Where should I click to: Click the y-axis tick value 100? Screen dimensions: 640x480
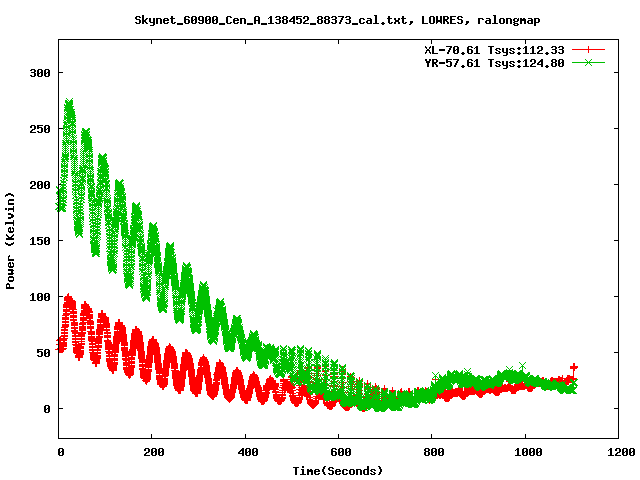(40, 297)
